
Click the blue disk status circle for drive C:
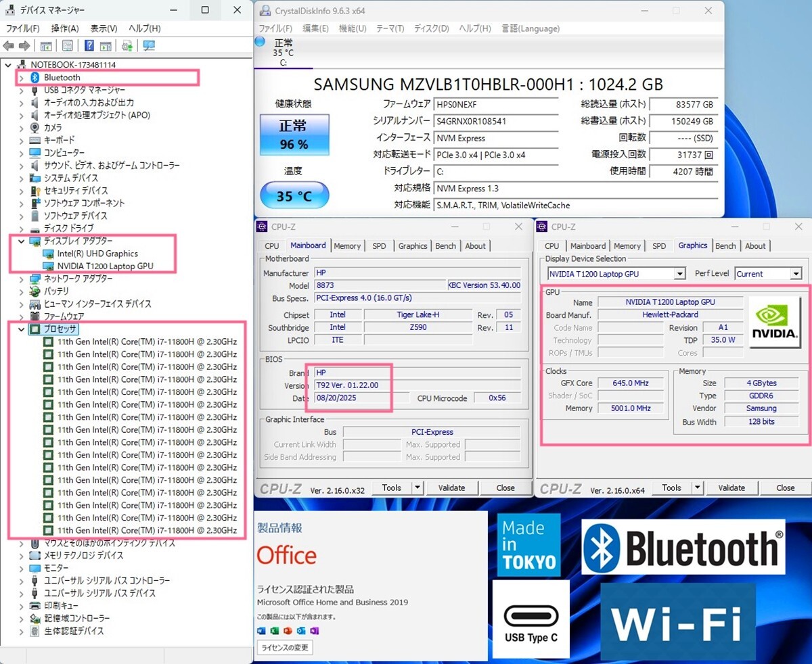coord(260,43)
